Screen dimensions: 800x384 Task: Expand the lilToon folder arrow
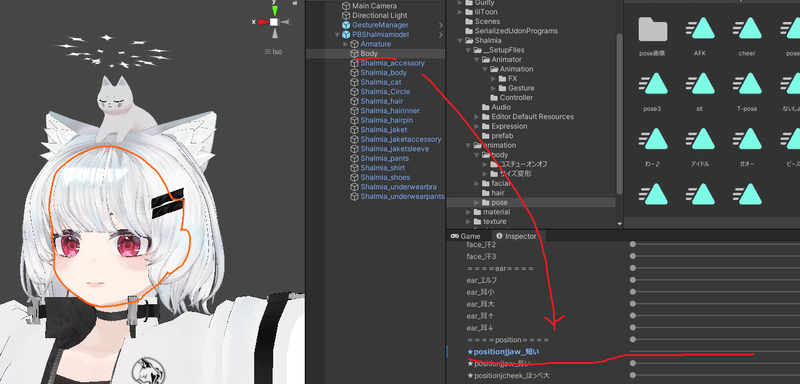tap(460, 12)
